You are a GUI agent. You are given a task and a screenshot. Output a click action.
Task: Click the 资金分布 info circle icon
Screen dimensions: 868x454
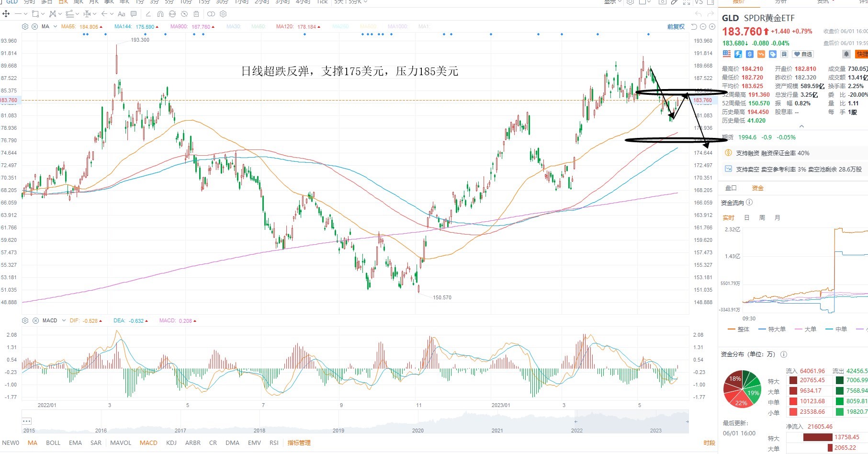(784, 354)
